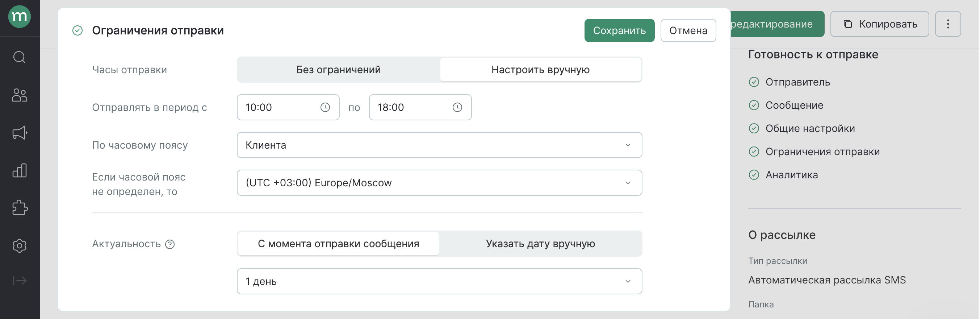The image size is (980, 319).
Task: Click the Готовность к отправке heading
Action: click(813, 54)
